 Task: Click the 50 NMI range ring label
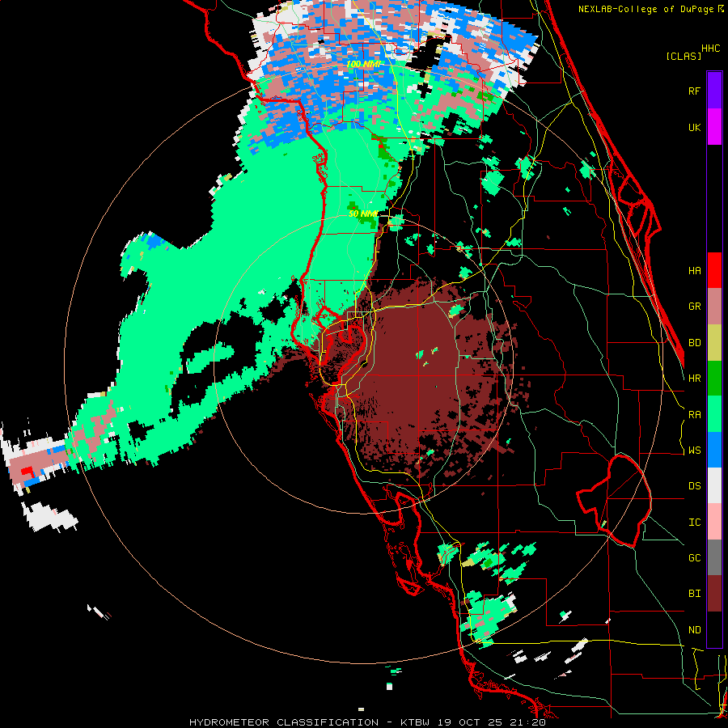click(363, 214)
